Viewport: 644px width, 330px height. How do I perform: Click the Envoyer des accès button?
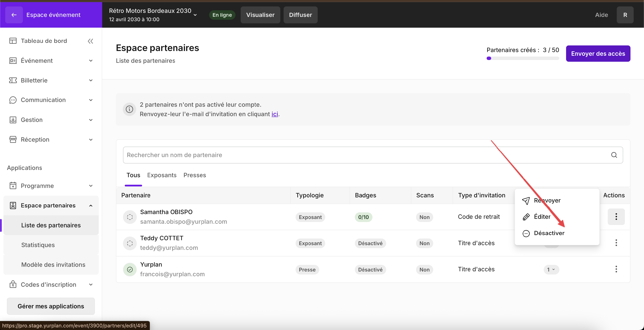point(598,54)
